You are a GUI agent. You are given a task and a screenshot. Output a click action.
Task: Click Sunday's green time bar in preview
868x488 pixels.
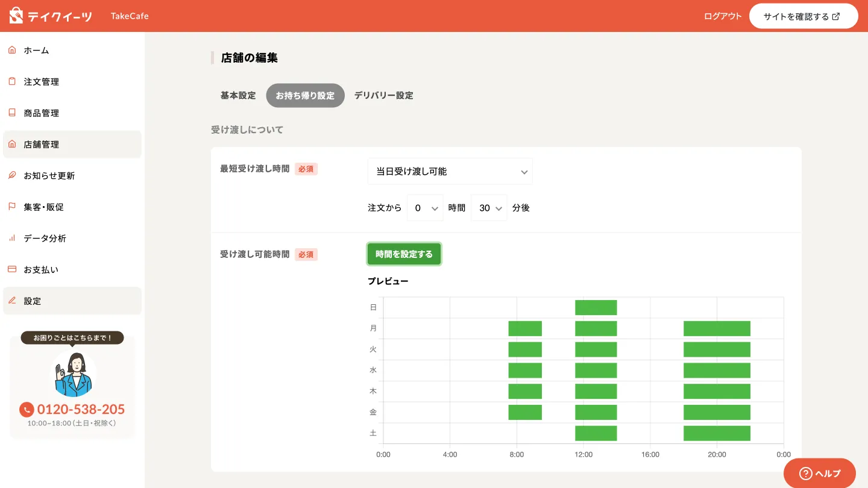coord(596,307)
